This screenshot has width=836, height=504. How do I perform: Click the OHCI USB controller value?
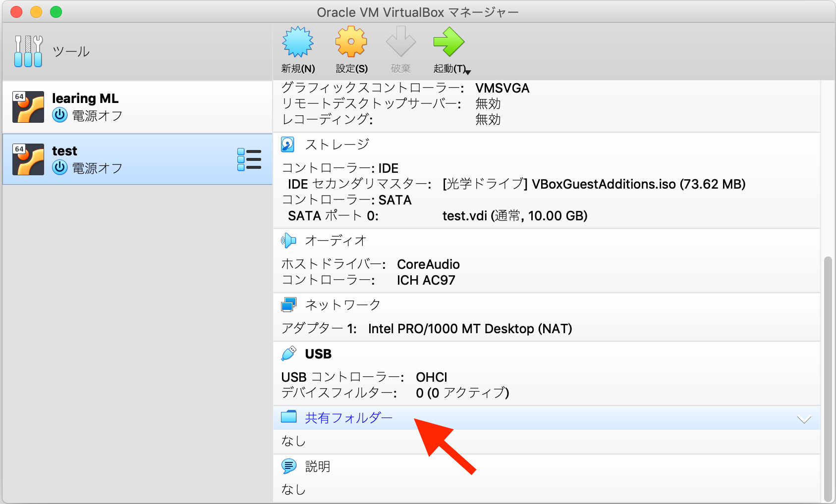[x=431, y=377]
